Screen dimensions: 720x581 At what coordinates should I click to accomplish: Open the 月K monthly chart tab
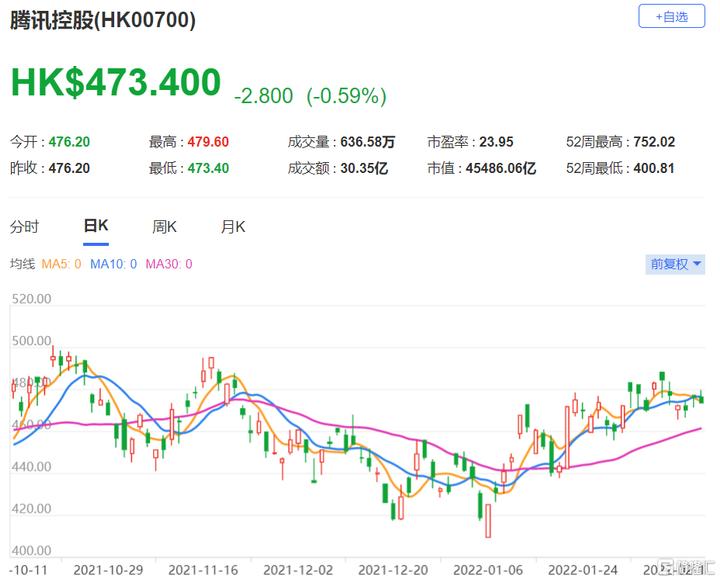pyautogui.click(x=233, y=226)
